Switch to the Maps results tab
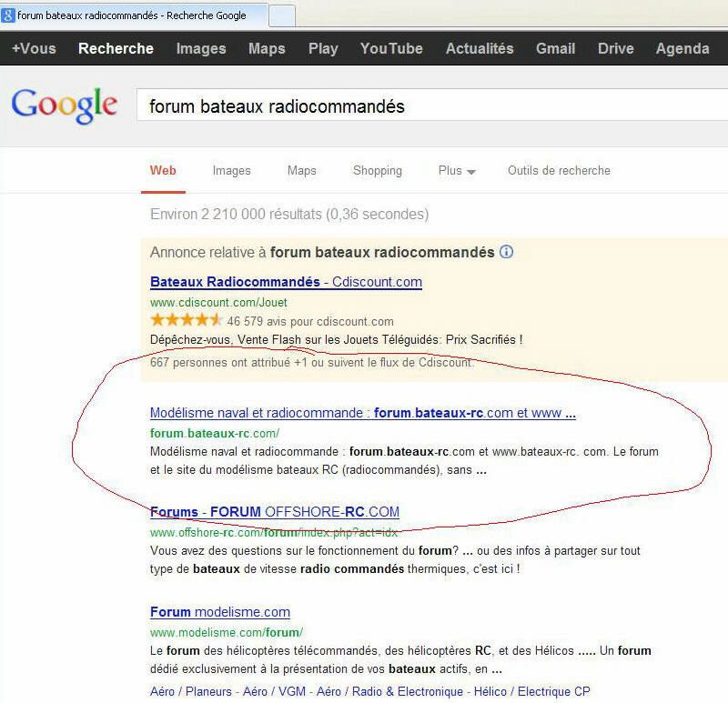The image size is (728, 703). 302,171
